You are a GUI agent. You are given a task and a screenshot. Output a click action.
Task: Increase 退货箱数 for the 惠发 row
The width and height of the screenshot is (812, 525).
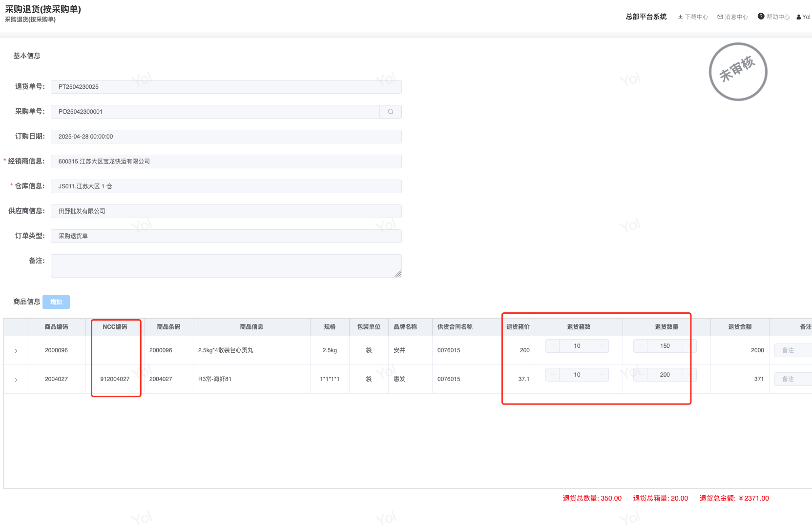click(602, 375)
